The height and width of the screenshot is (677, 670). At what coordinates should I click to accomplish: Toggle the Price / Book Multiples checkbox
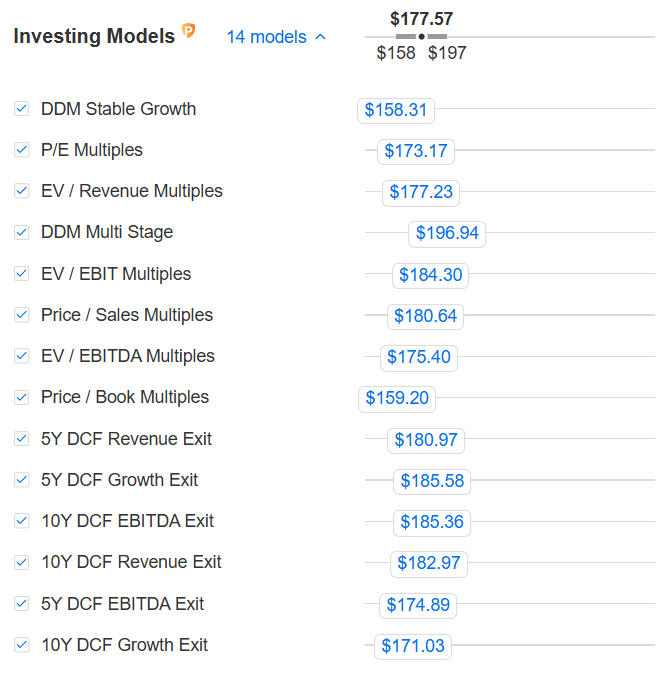pos(22,397)
